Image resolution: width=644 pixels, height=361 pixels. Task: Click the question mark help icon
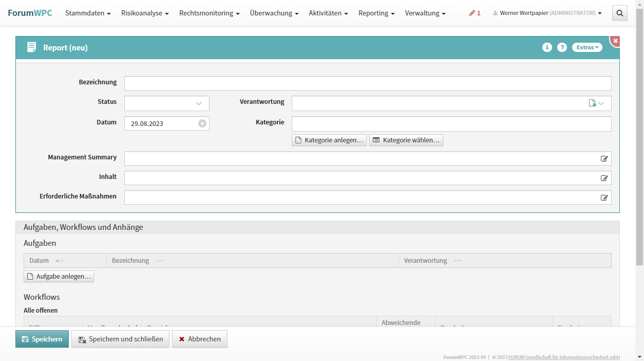tap(562, 47)
